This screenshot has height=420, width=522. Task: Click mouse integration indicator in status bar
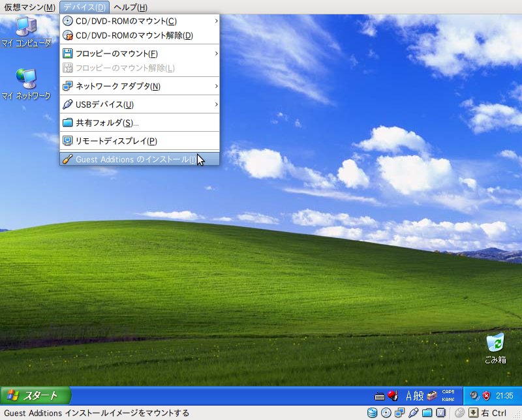459,413
